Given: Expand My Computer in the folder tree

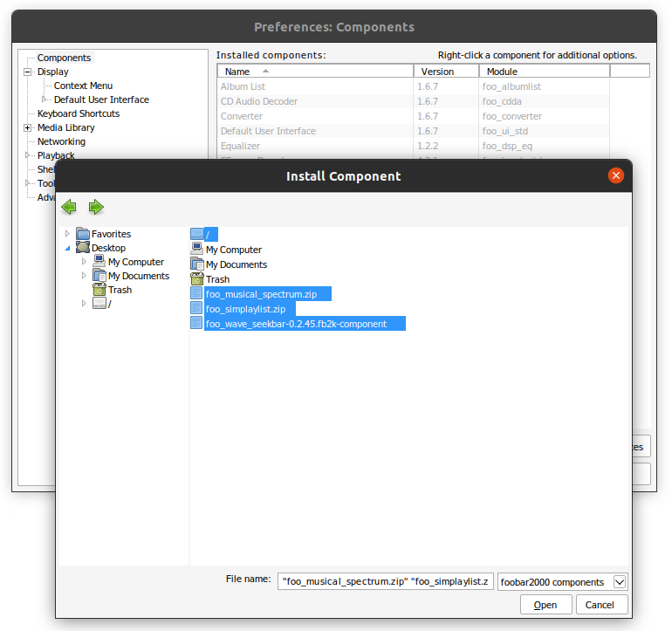Looking at the screenshot, I should 84,261.
